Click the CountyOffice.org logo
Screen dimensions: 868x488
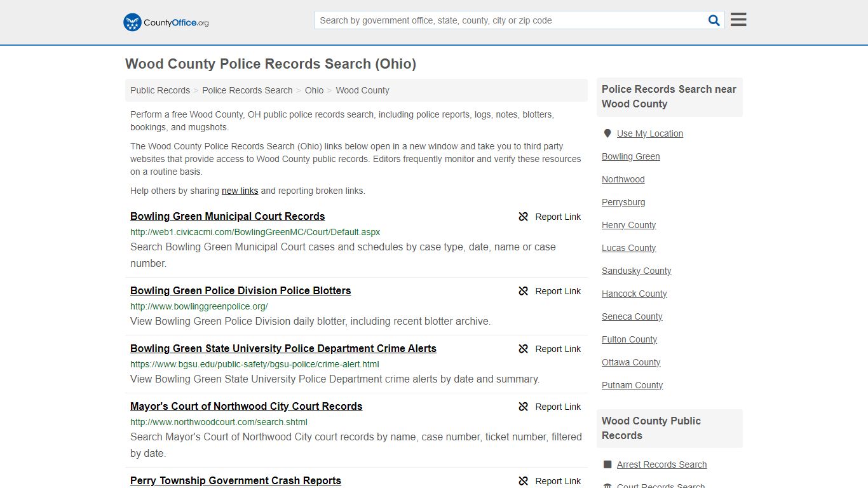tap(165, 22)
